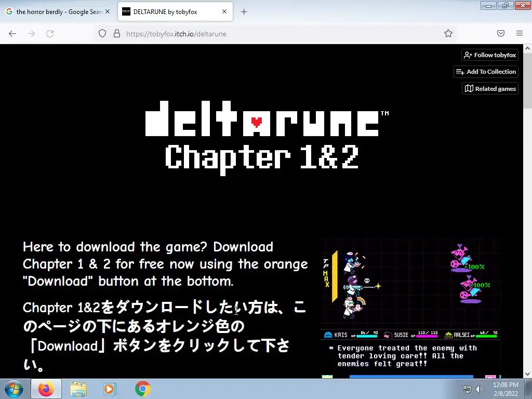This screenshot has width=532, height=399.
Task: Open the Windows Start menu
Action: 14,389
